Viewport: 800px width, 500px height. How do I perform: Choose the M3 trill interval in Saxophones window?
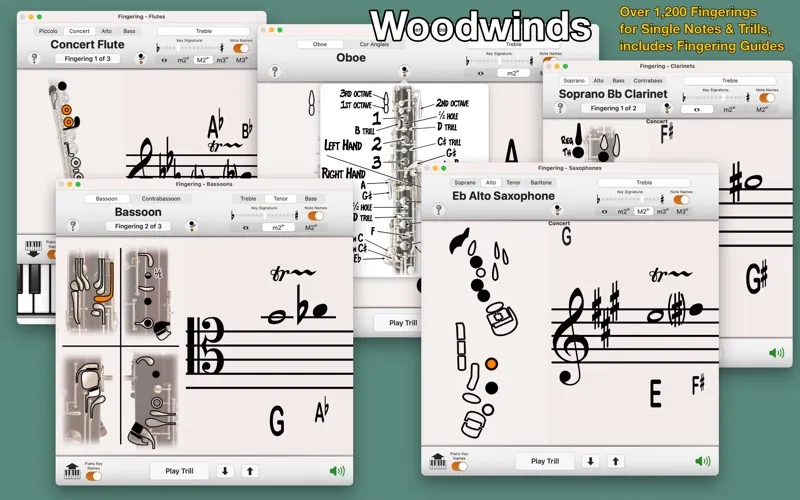point(682,211)
